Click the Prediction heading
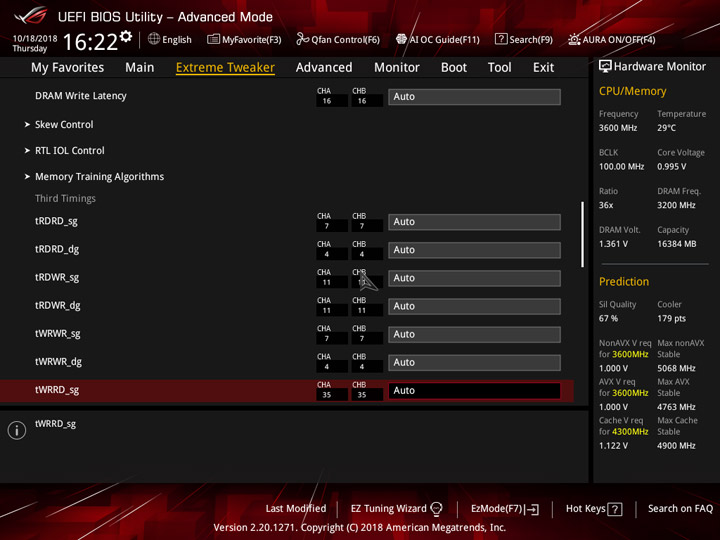The image size is (720, 540). point(624,281)
